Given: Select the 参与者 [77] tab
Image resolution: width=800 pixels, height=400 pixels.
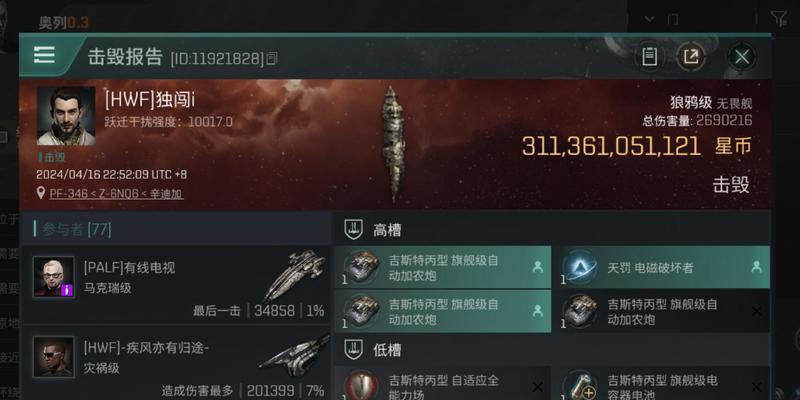Looking at the screenshot, I should (77, 230).
